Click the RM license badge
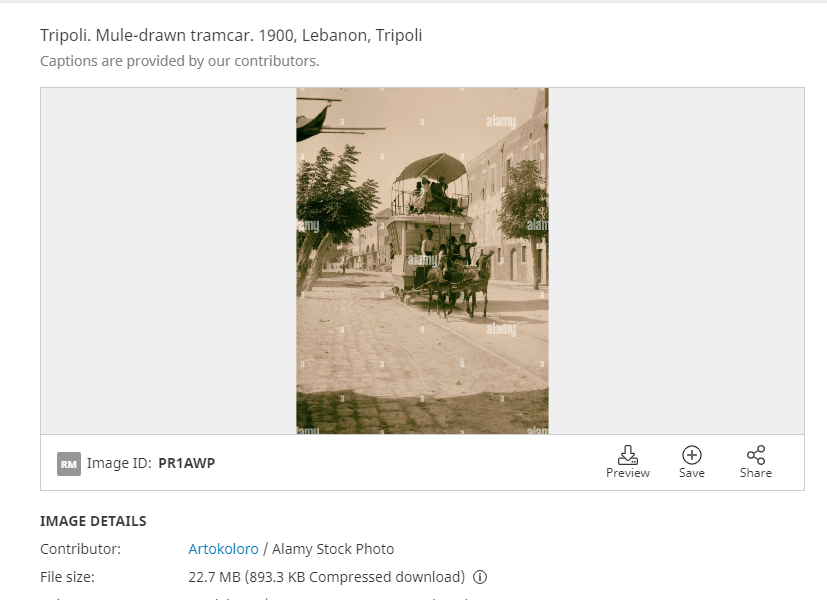Screen dimensions: 827x600 (69, 464)
